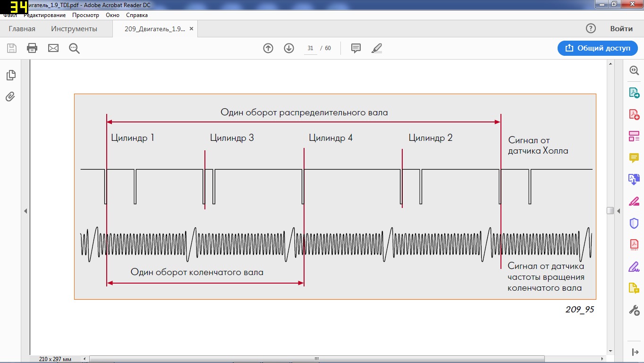The height and width of the screenshot is (363, 644).
Task: Open the Окно menu
Action: coord(112,15)
